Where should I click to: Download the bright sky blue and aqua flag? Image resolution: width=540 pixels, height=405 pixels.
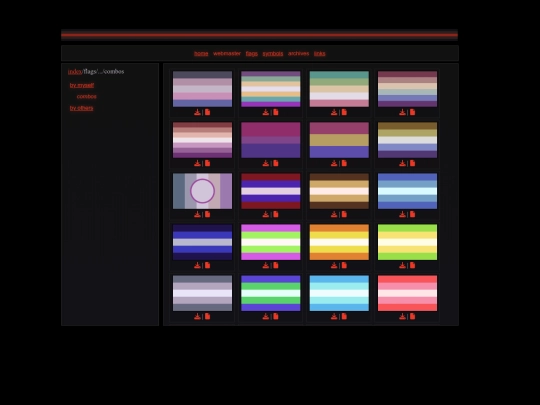point(334,316)
